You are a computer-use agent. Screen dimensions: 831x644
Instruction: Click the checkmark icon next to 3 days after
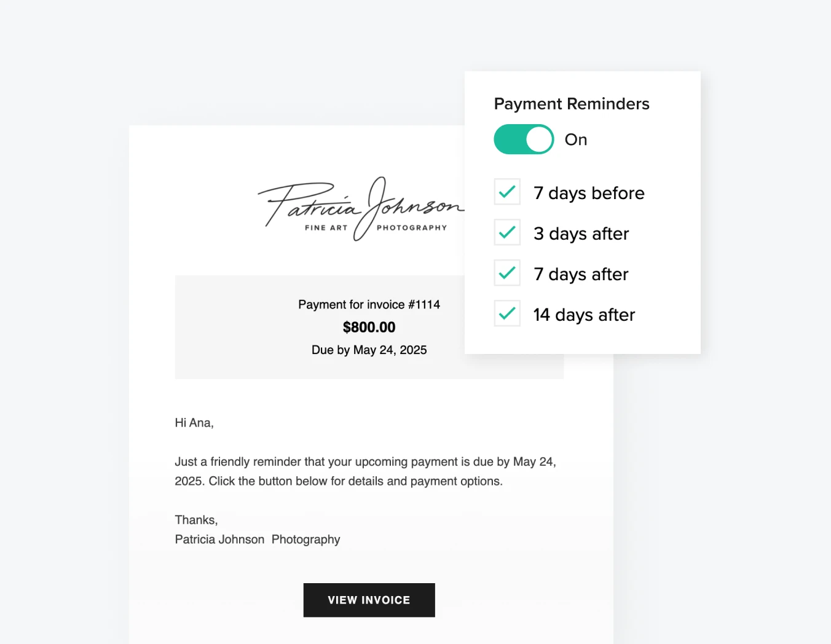506,232
